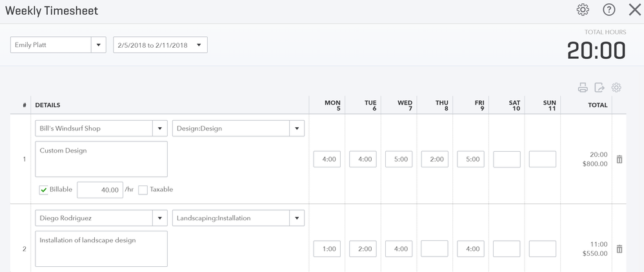Open table settings gear above TOTAL column
644x272 pixels.
[x=616, y=87]
